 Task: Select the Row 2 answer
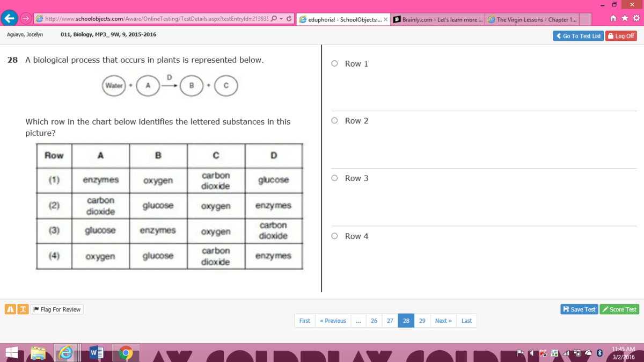[x=334, y=121]
